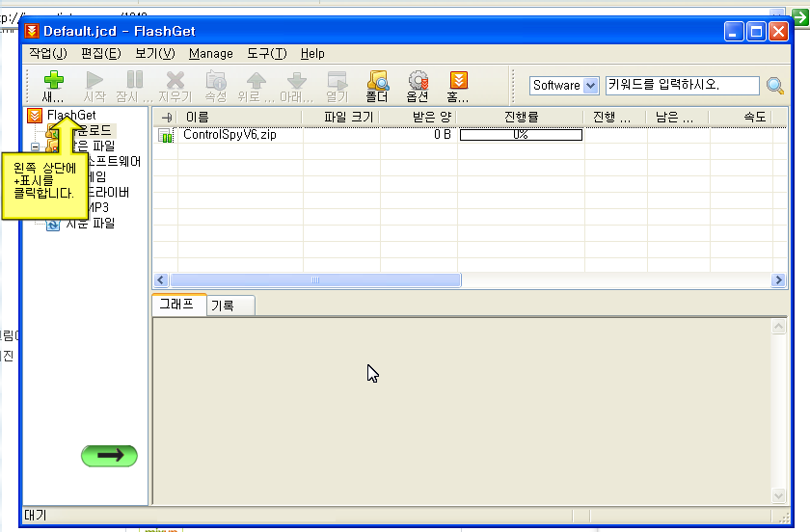Open the 도구(T) tools menu
Screen dimensions: 810x532
coord(266,54)
